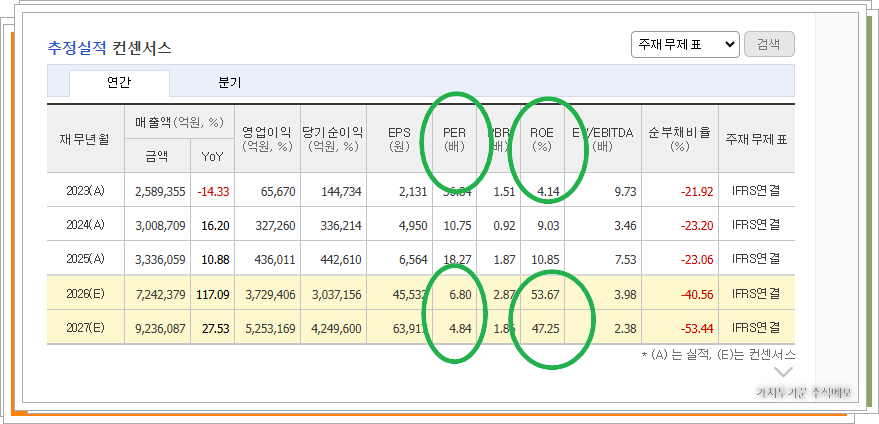The height and width of the screenshot is (424, 879).
Task: Click the ROE value 53.67
Action: click(546, 294)
